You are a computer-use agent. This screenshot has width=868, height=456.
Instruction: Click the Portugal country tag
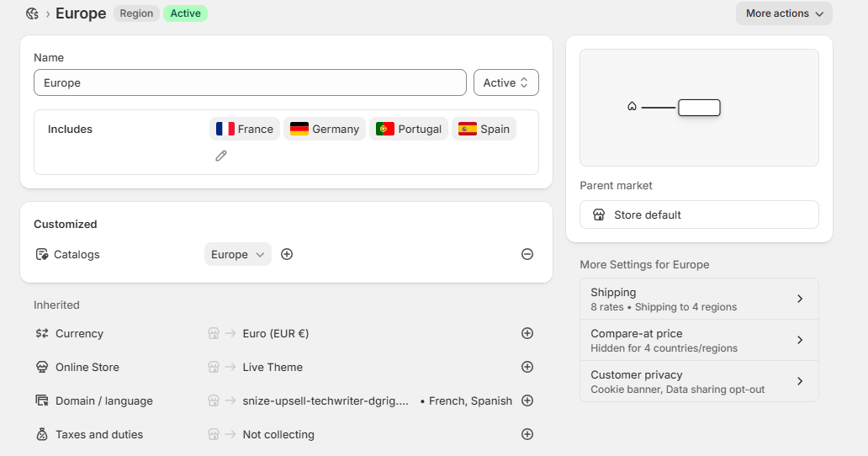[409, 129]
